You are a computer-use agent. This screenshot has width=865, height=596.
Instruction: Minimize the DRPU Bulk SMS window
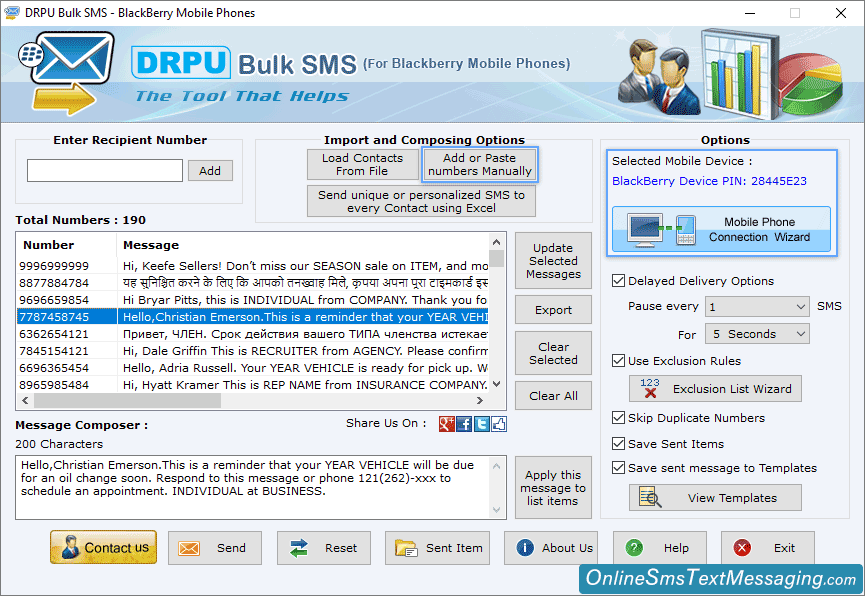click(x=750, y=13)
